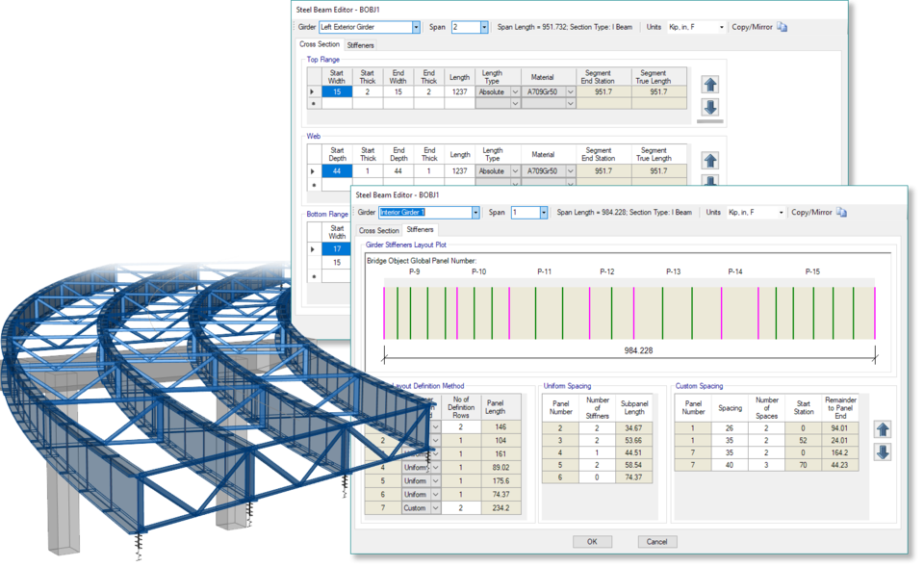
Task: Select Custom Spacing Remainder cell 164.2
Action: (839, 452)
